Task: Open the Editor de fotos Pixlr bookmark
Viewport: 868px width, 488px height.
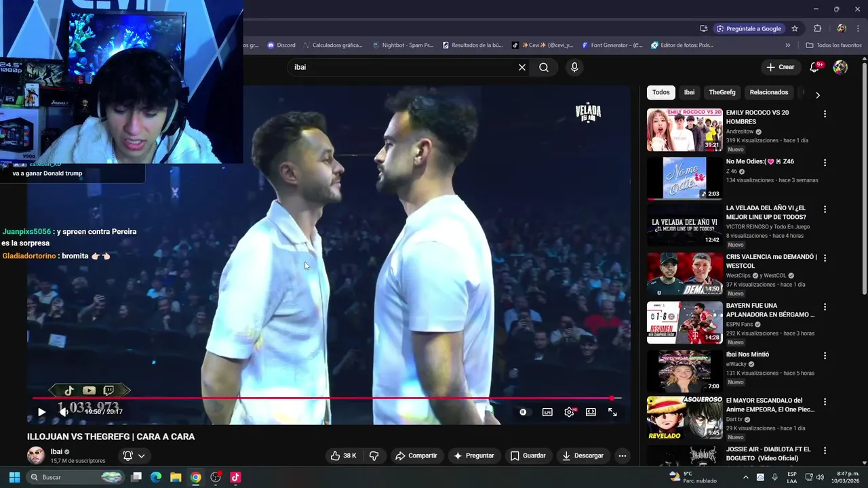Action: click(x=682, y=45)
